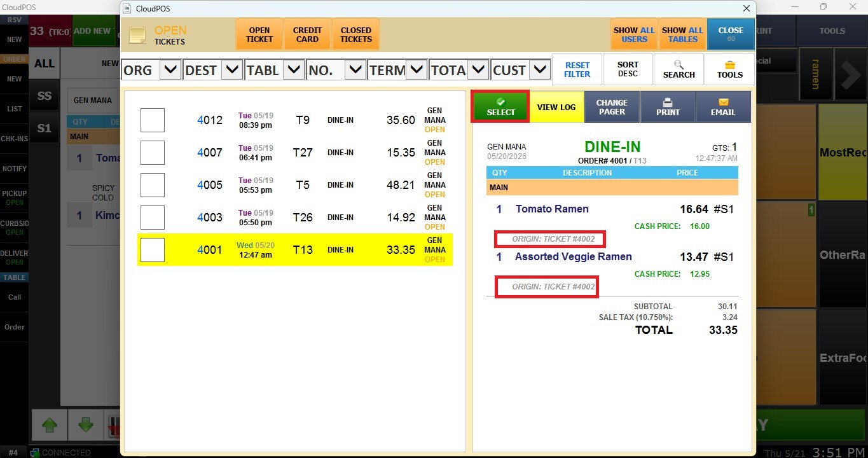Open the ExtraFoo menu tile

pos(843,358)
